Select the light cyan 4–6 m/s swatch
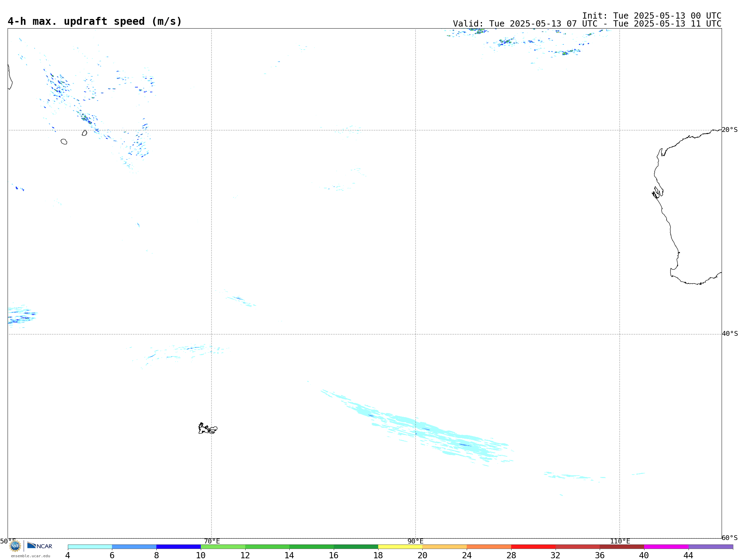 click(x=90, y=547)
